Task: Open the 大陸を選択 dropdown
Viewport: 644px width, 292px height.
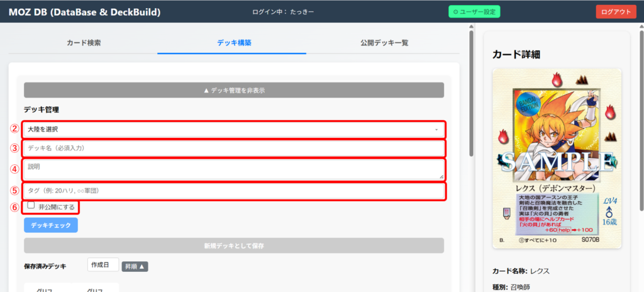Action: (x=234, y=130)
